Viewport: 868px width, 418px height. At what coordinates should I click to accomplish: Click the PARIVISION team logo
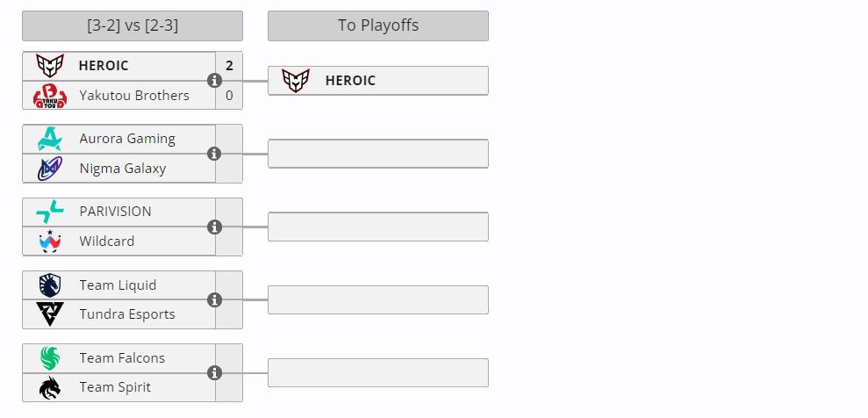(50, 212)
